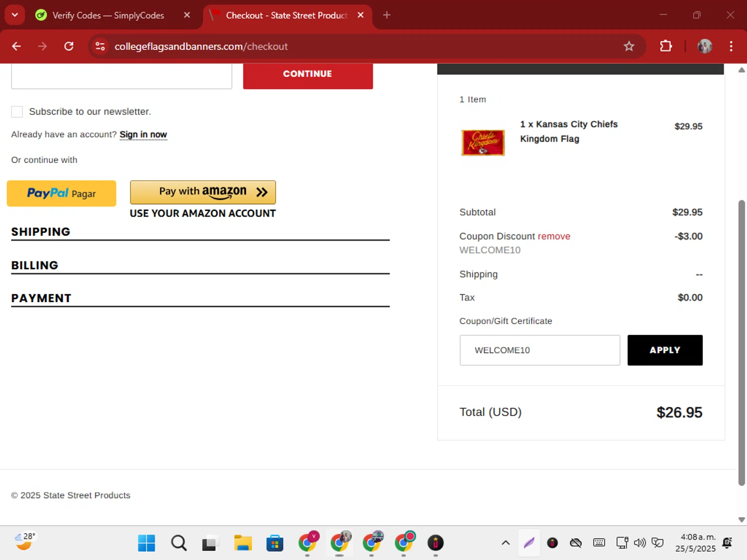Switch to Verify Codes — SimplyCodes tab
747x560 pixels.
[108, 15]
